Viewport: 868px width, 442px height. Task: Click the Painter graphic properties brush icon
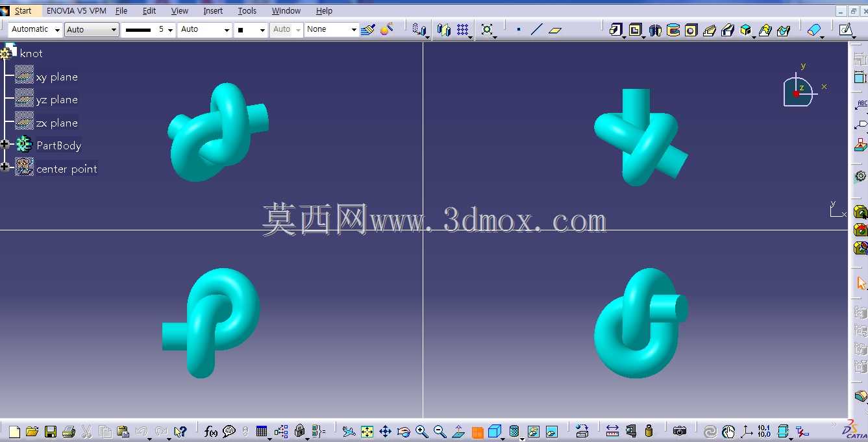pos(368,30)
